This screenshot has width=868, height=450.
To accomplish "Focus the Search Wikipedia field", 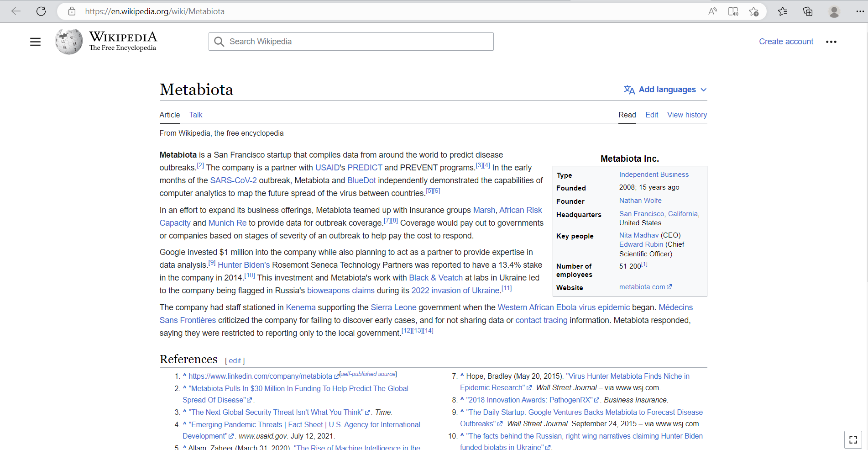I will tap(351, 42).
